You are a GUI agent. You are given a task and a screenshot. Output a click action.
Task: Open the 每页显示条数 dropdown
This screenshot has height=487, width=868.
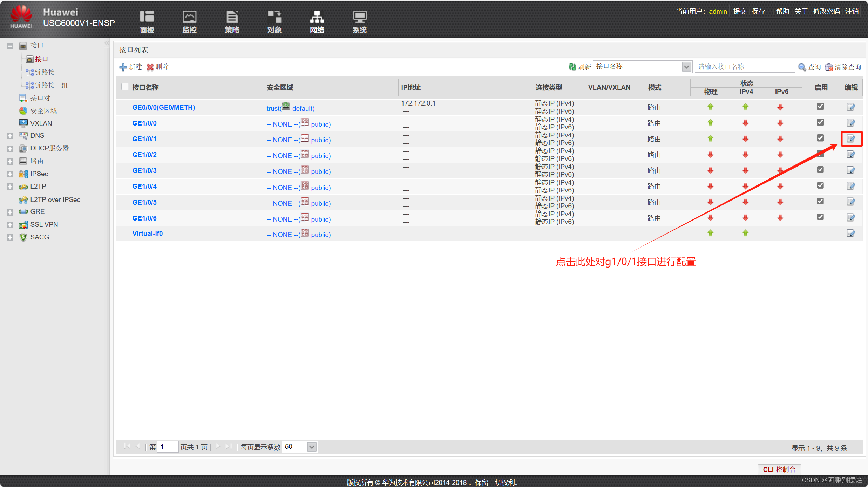(x=311, y=447)
